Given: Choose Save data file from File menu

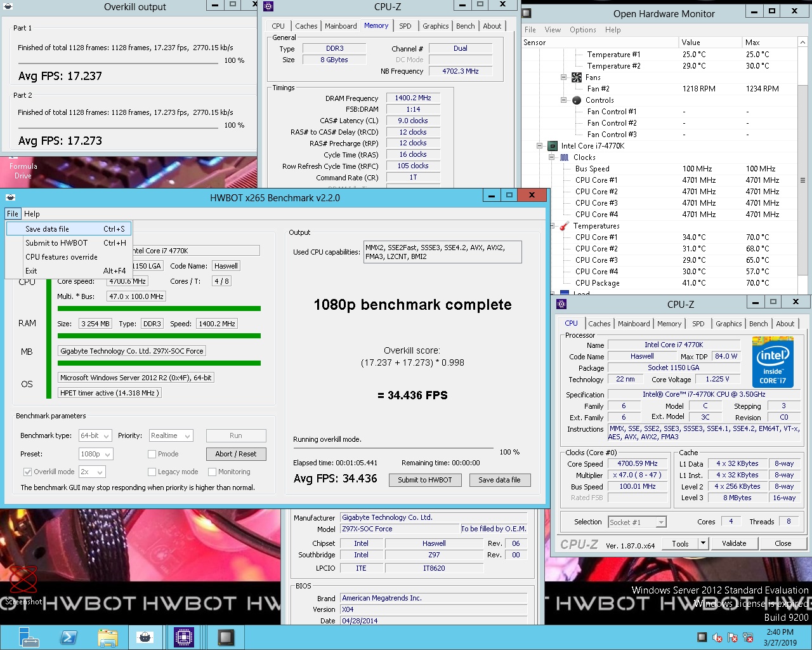Looking at the screenshot, I should click(69, 229).
